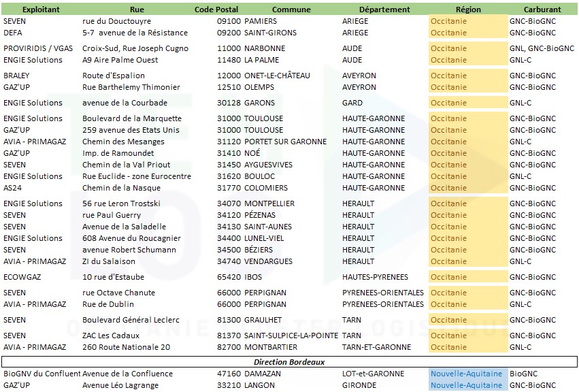Select the GARD department cell
The width and height of the screenshot is (579, 392).
[352, 103]
